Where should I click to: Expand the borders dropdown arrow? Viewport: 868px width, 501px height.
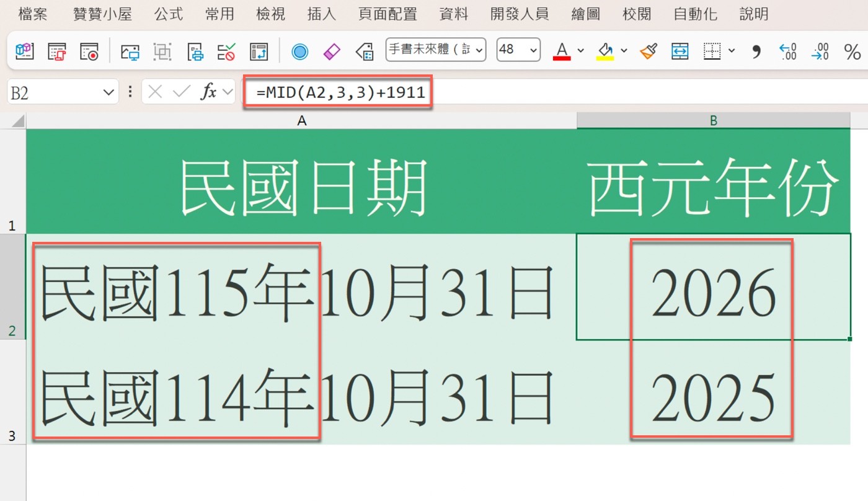732,51
